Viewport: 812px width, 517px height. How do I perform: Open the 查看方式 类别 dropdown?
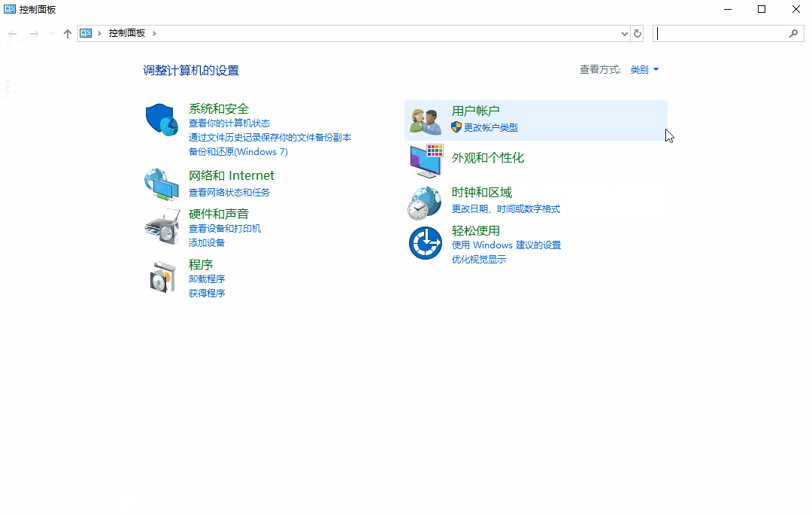pyautogui.click(x=644, y=68)
